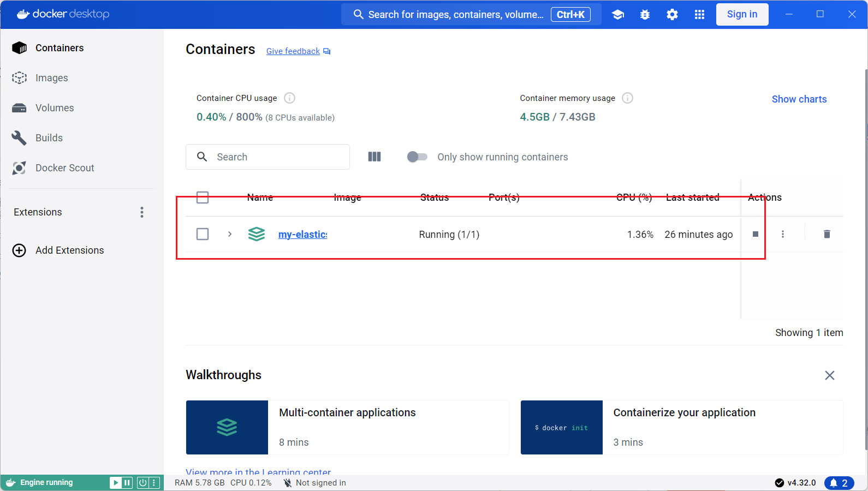Sort by the Status column header

435,197
